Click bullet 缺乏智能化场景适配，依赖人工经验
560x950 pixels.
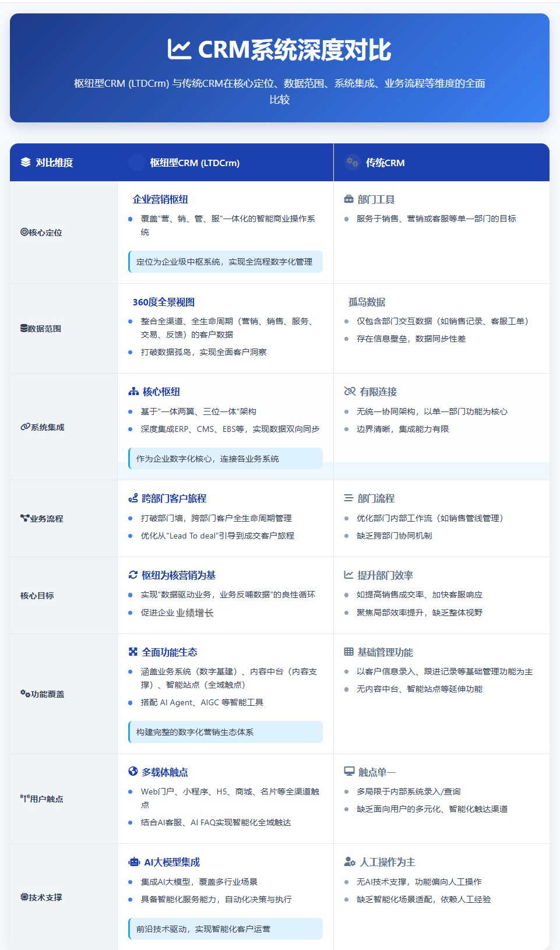coord(424,899)
